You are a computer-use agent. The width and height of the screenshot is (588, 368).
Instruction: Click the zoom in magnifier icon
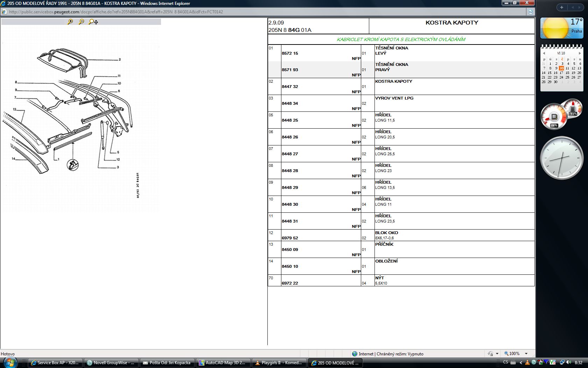click(70, 22)
